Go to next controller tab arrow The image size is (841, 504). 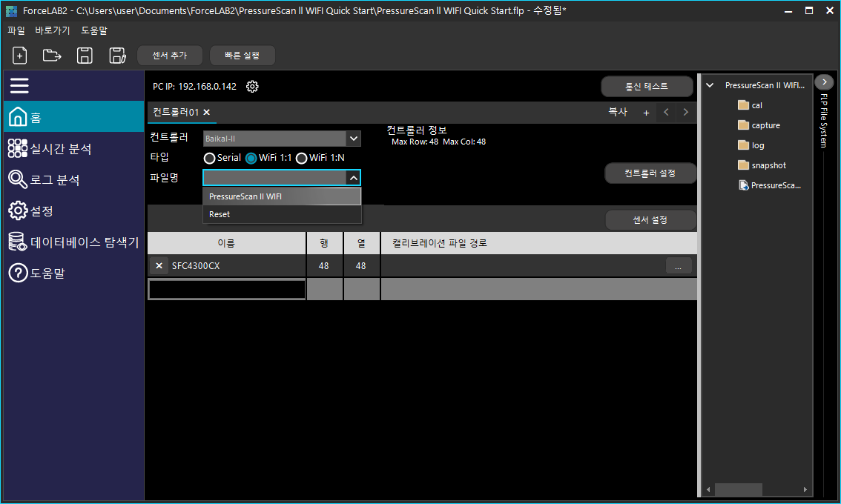click(x=685, y=112)
